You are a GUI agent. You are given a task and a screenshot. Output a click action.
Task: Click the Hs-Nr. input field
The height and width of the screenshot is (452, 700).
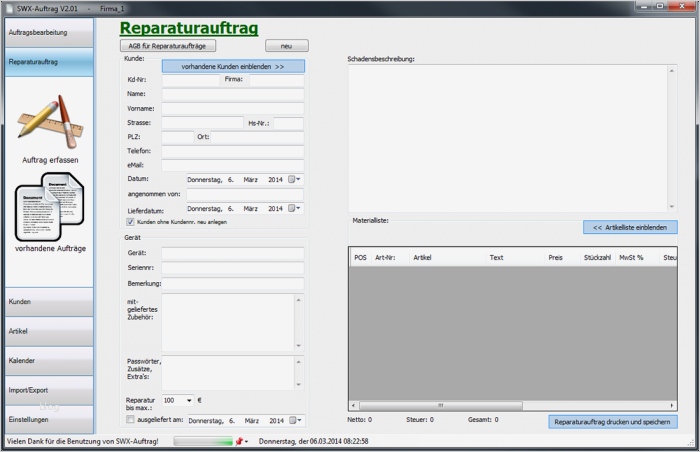point(288,123)
